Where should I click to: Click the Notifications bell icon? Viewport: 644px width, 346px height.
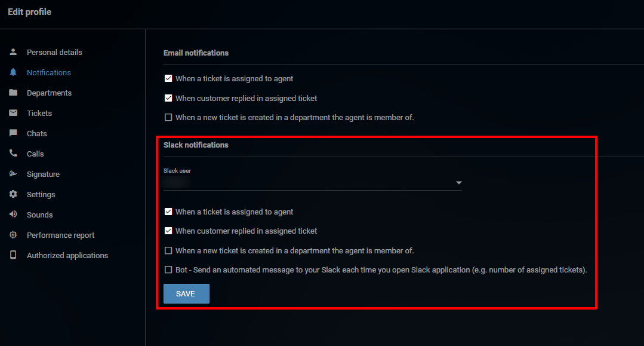[13, 72]
